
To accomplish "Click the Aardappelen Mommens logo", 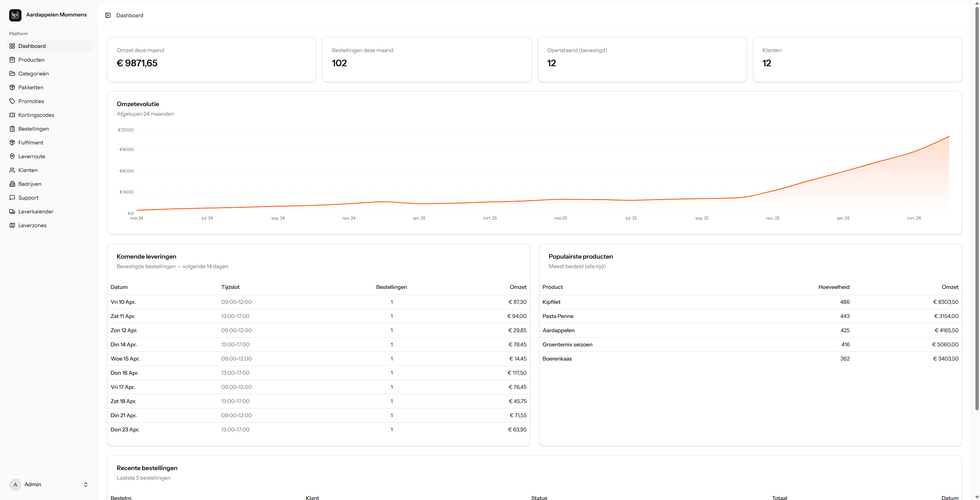I will tap(15, 15).
